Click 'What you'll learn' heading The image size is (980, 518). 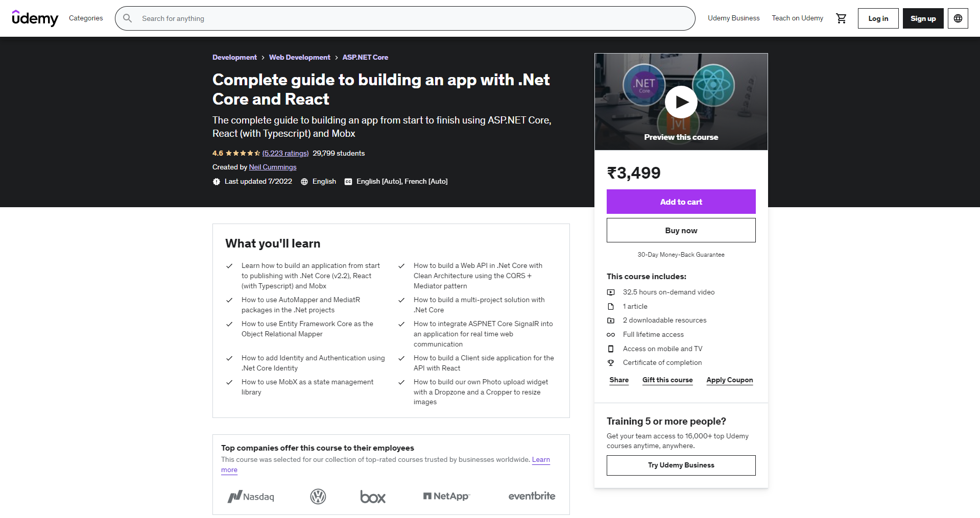(273, 243)
